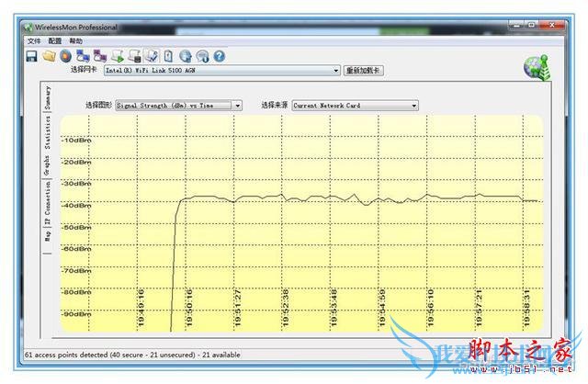Viewport: 588px width, 384px height.
Task: Click the -40dBm axis label
Action: [76, 206]
